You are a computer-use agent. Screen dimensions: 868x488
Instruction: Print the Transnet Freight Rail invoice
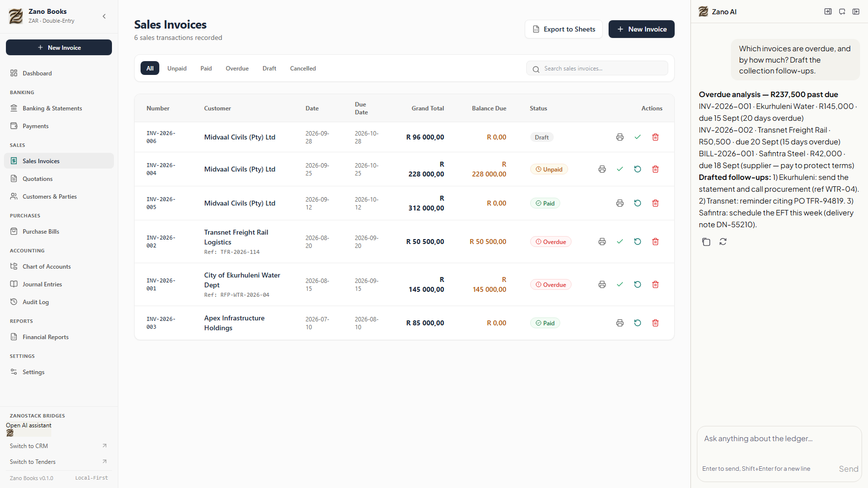(x=602, y=242)
